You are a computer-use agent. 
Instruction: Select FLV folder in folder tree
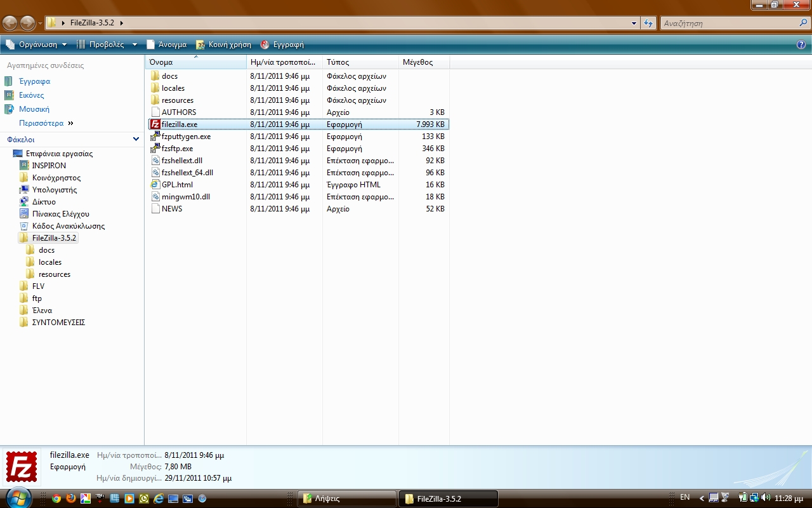pos(39,286)
